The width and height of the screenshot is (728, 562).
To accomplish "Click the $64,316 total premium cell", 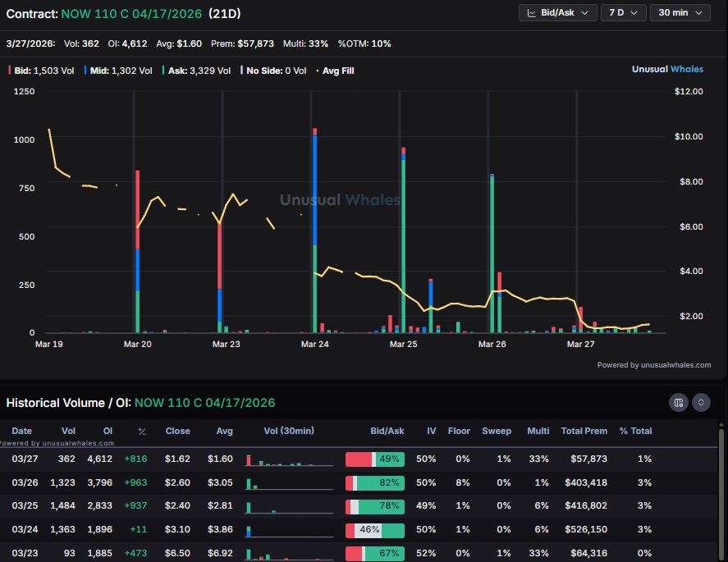I will pyautogui.click(x=588, y=553).
